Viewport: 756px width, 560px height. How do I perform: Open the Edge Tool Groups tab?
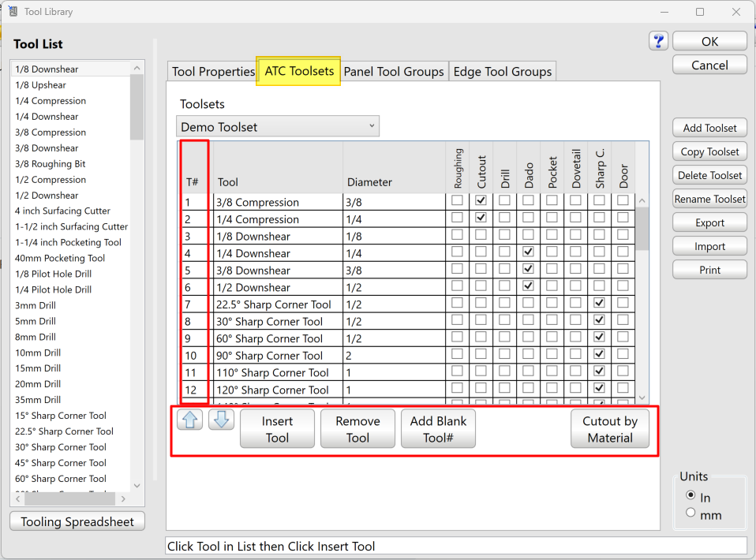pyautogui.click(x=502, y=72)
